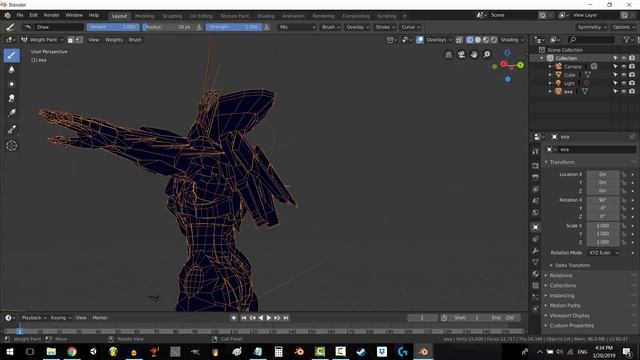Play the animation forward

click(269, 318)
